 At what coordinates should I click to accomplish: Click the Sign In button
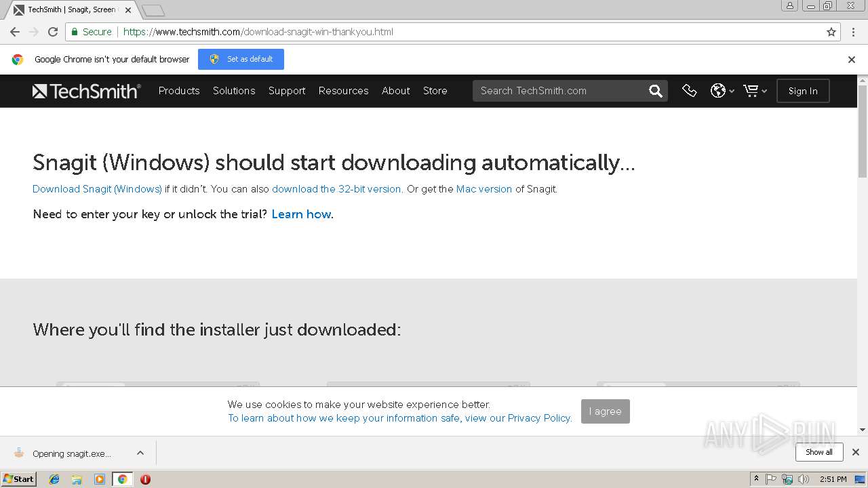[x=803, y=91]
